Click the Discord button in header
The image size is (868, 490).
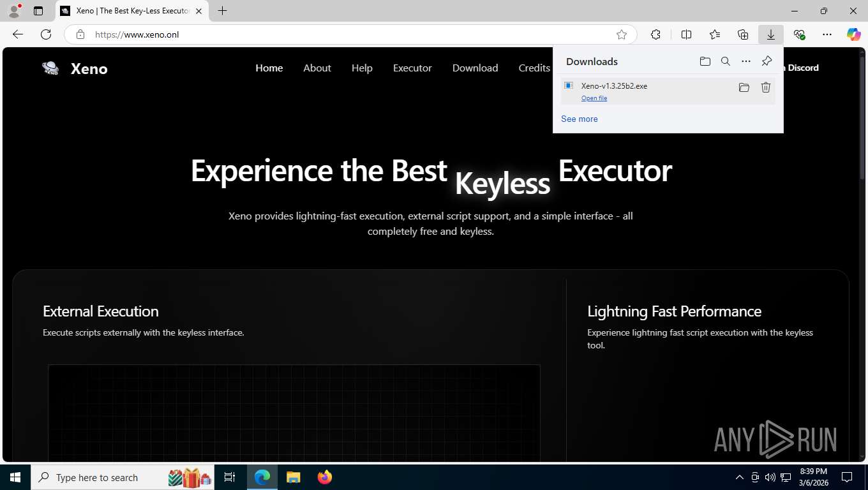point(801,68)
